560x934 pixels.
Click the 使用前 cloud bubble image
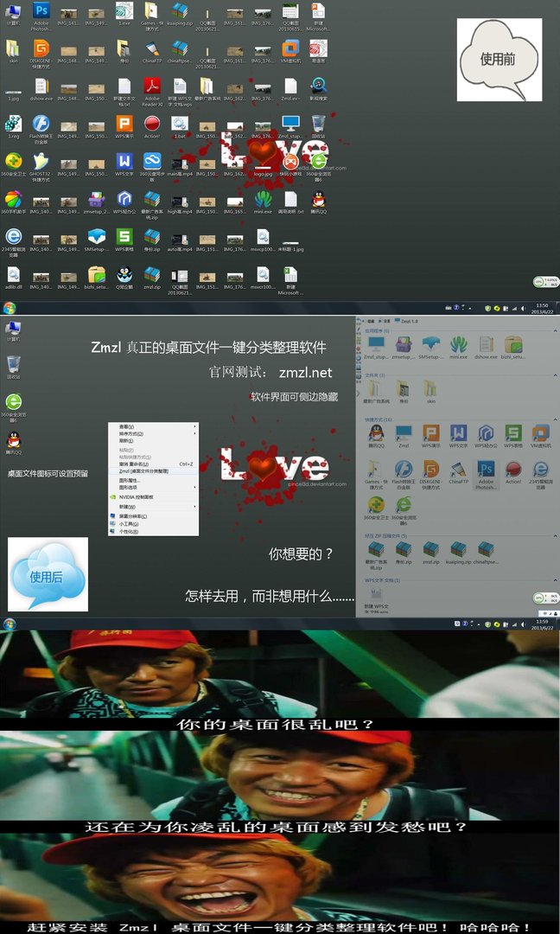[x=499, y=60]
